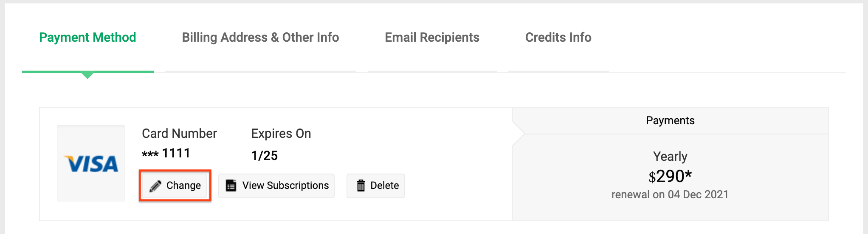
Task: Switch to Billing Address & Other Info tab
Action: click(260, 37)
